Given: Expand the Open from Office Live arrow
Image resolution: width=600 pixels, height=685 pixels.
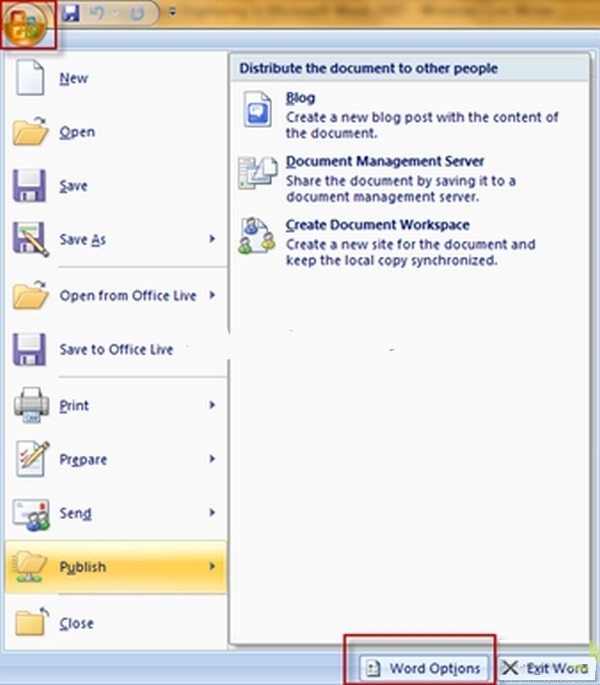Looking at the screenshot, I should coord(212,295).
